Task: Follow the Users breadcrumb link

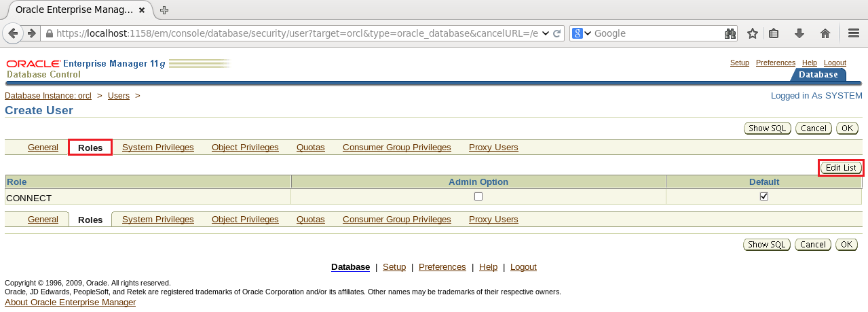Action: 119,96
